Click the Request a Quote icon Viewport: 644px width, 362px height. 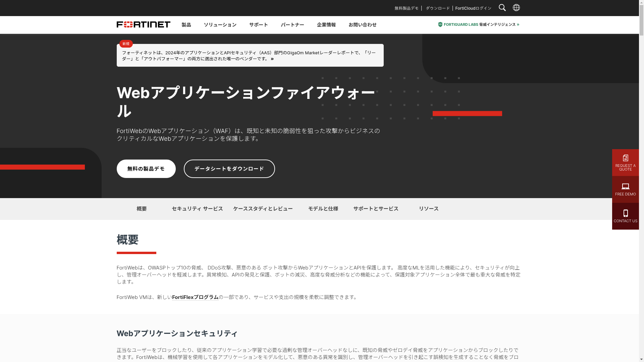point(626,158)
